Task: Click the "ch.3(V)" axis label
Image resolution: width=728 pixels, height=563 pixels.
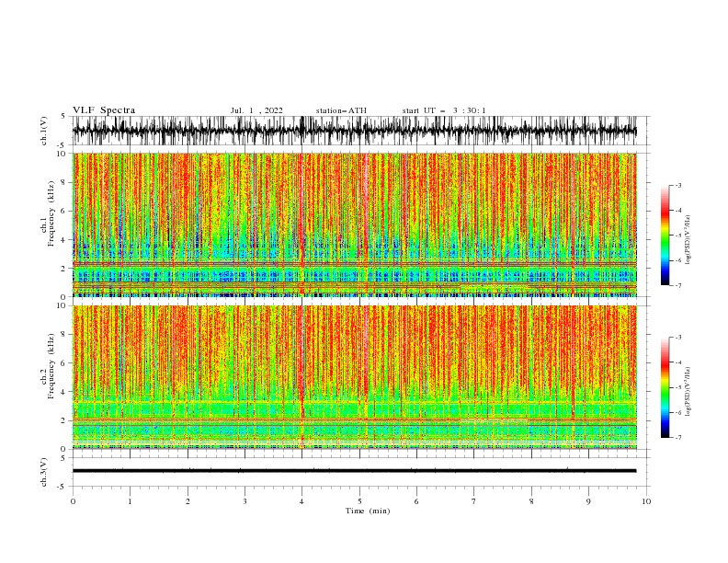Action: click(x=44, y=472)
